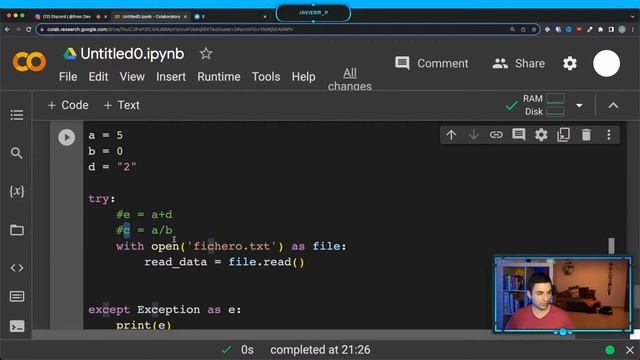Copy link to cell icon
This screenshot has width=640, height=360.
coord(496,135)
